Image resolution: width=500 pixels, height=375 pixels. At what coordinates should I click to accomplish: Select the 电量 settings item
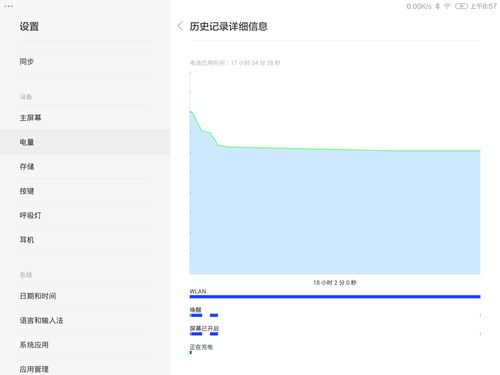coord(85,142)
